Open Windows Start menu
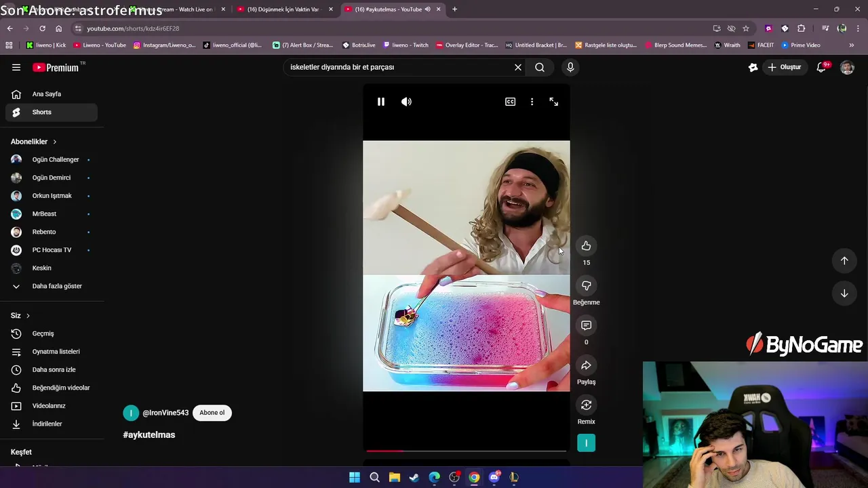 tap(355, 478)
